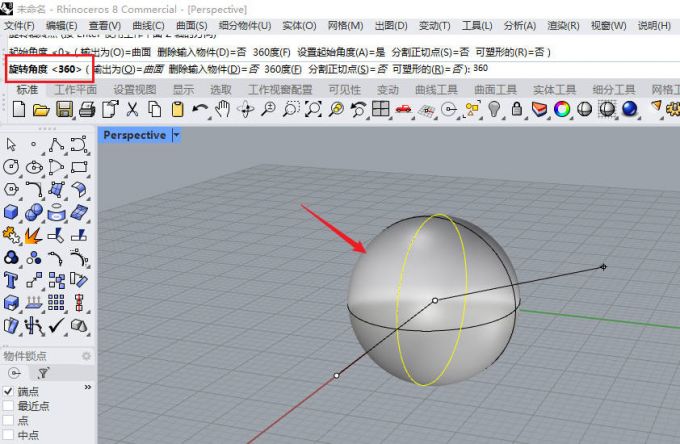Switch to four viewports layout icon
Screen dimensions: 680x444
pyautogui.click(x=381, y=109)
